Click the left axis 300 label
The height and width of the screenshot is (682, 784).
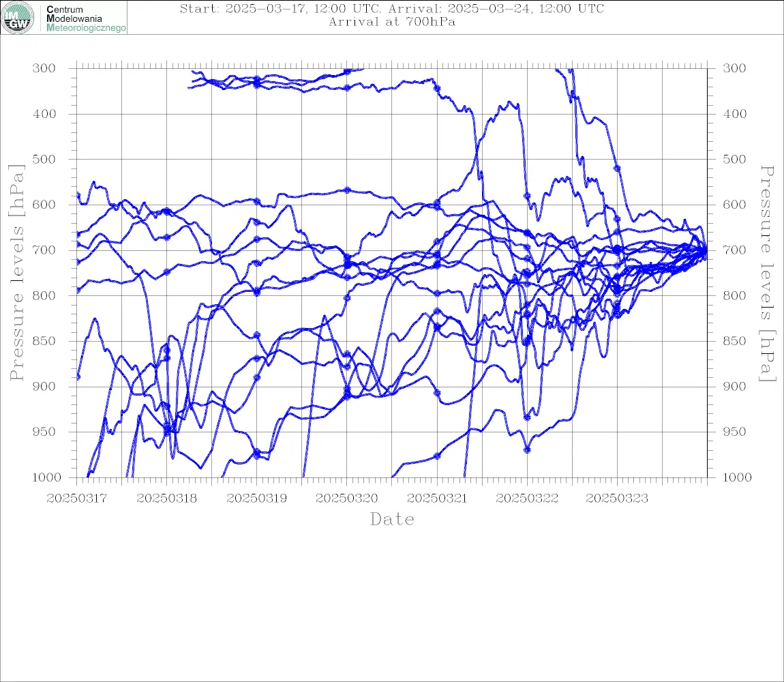44,68
